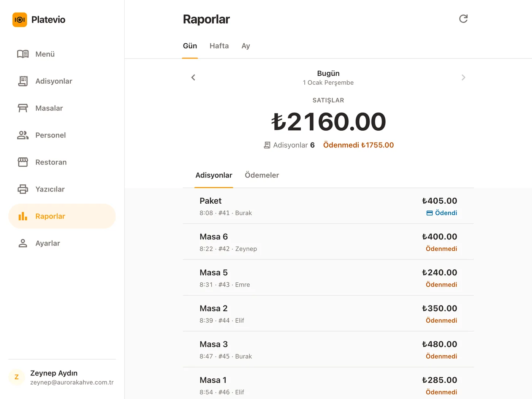Navigate to Restoran in the sidebar

[62, 162]
